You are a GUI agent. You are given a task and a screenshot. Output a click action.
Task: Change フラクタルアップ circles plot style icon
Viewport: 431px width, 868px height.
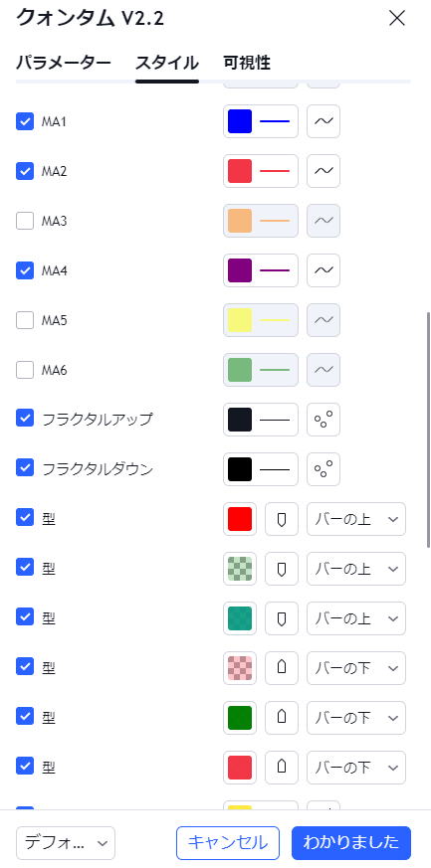[323, 420]
